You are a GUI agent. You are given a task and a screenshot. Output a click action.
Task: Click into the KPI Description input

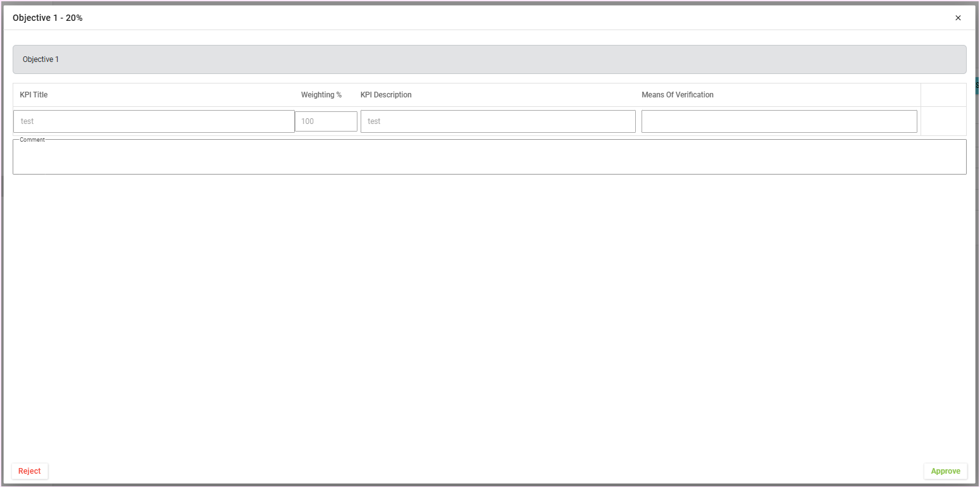(498, 121)
